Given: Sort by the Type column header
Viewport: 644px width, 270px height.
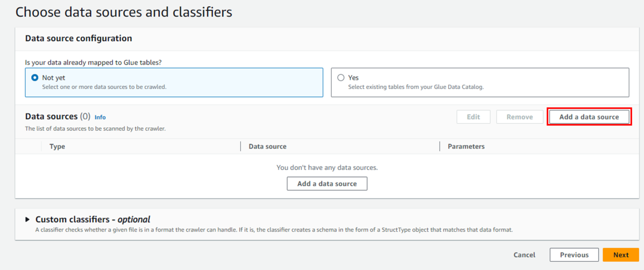Looking at the screenshot, I should click(57, 147).
